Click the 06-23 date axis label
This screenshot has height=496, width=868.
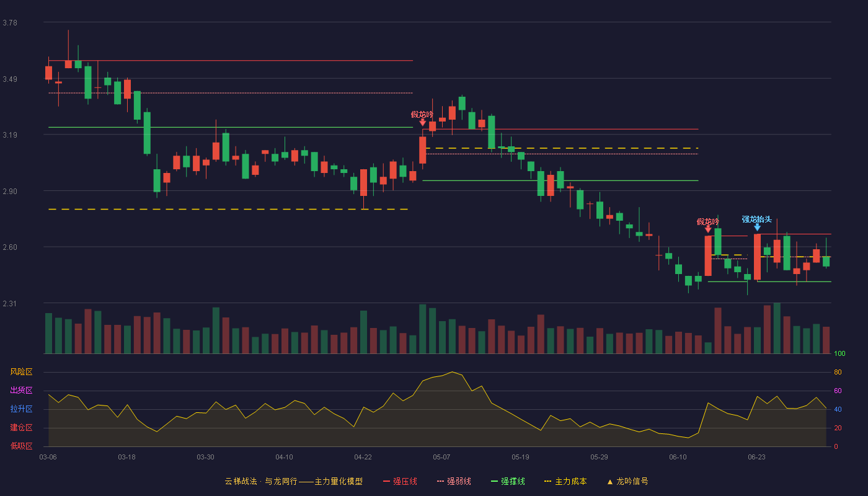click(756, 457)
